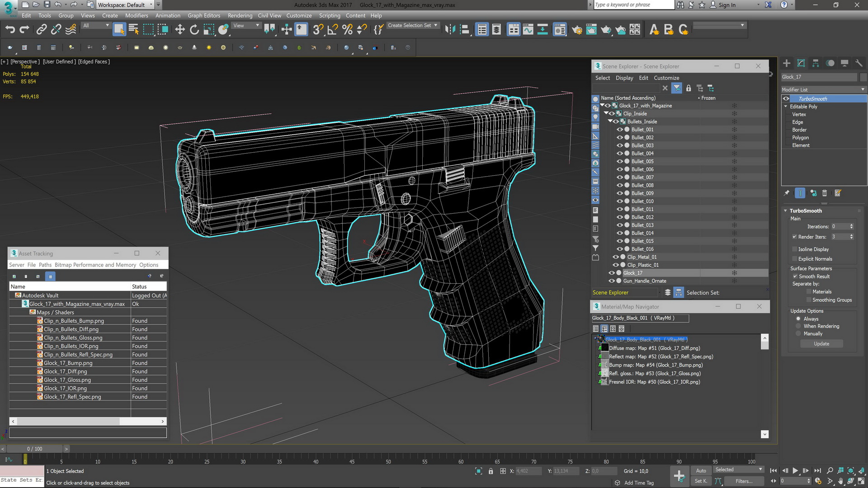The height and width of the screenshot is (488, 868).
Task: Enable the Explicit Normals checkbox
Action: [794, 259]
